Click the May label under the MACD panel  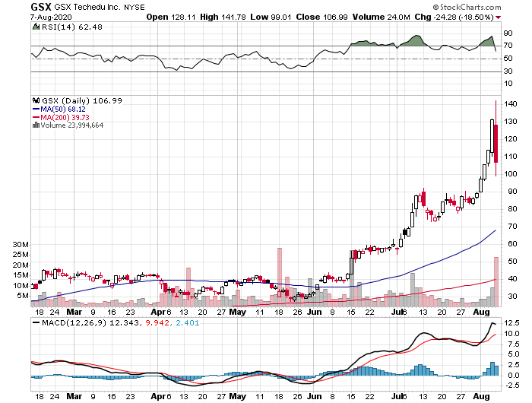(x=237, y=397)
